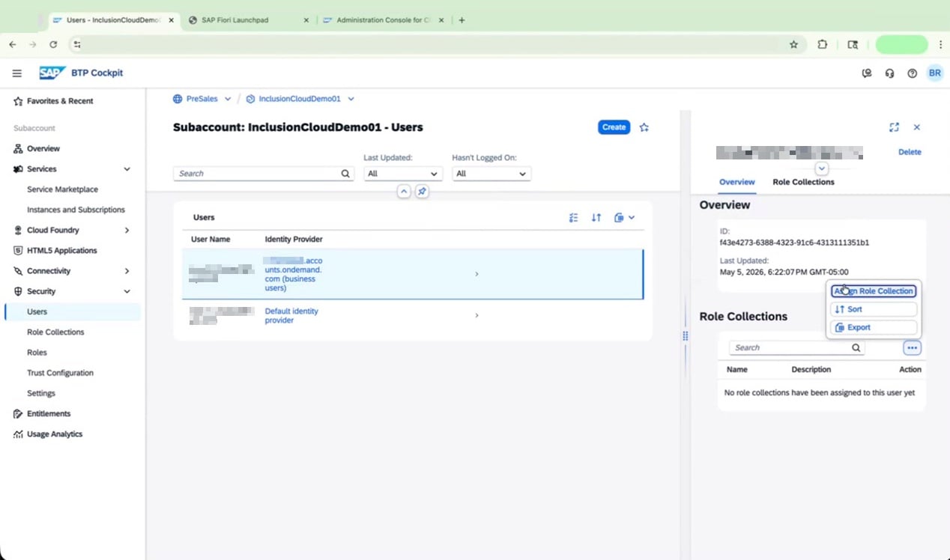950x560 pixels.
Task: Collapse the Security section
Action: click(127, 291)
